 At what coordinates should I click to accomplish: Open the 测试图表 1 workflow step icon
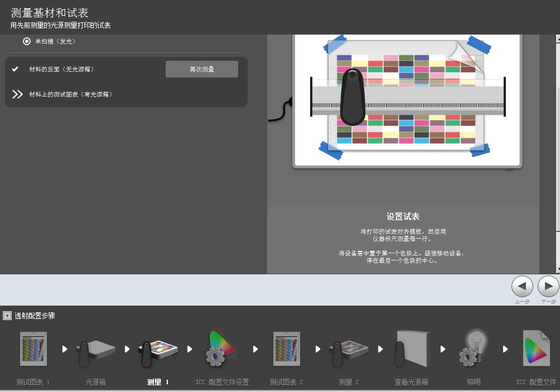tap(33, 349)
